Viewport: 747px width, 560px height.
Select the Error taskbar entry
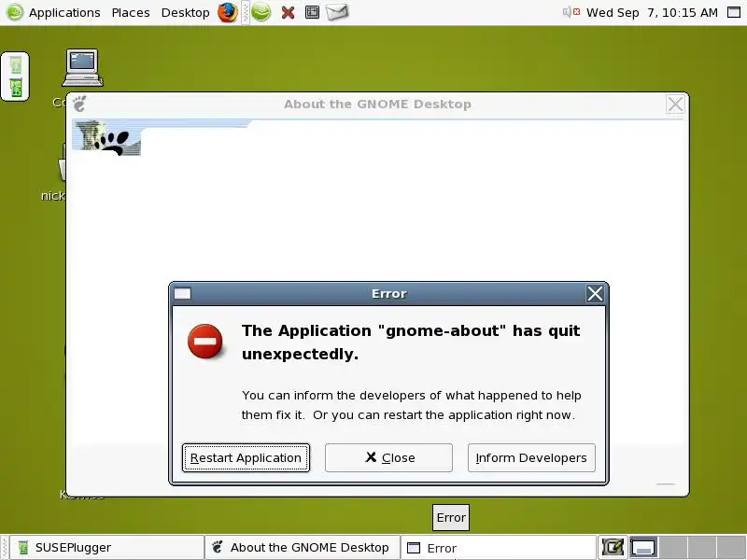[499, 548]
